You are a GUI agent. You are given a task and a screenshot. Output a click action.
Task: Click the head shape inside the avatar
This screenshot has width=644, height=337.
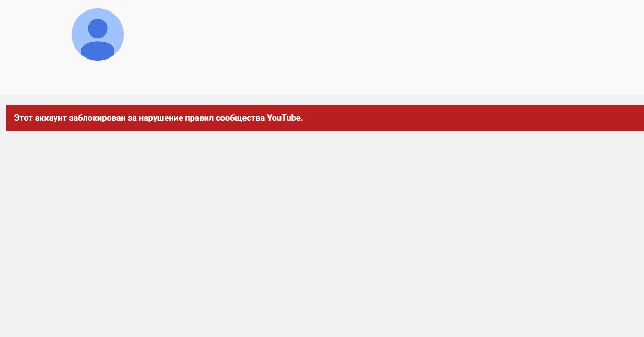coord(98,28)
